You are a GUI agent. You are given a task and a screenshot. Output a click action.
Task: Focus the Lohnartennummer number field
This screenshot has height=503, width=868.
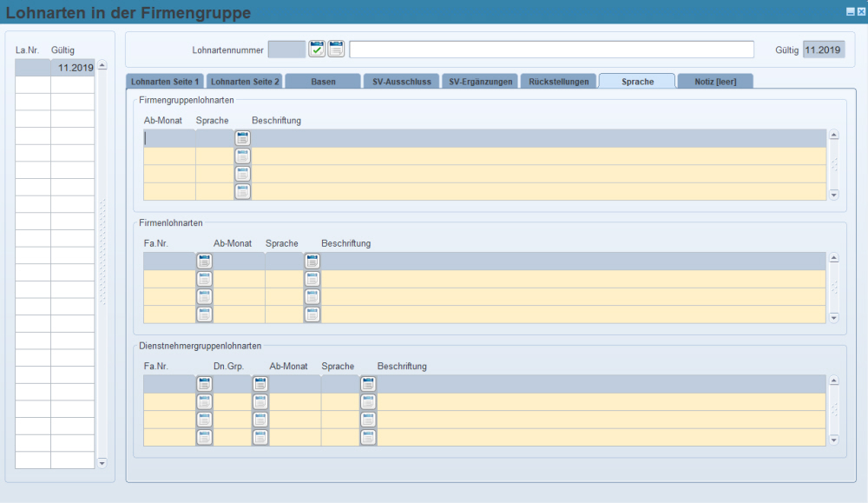click(x=286, y=50)
